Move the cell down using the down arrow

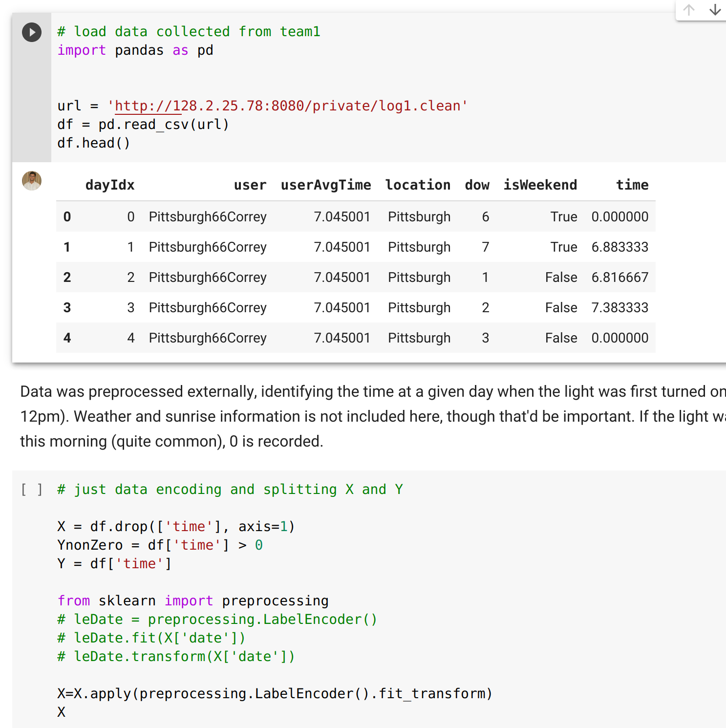click(715, 10)
